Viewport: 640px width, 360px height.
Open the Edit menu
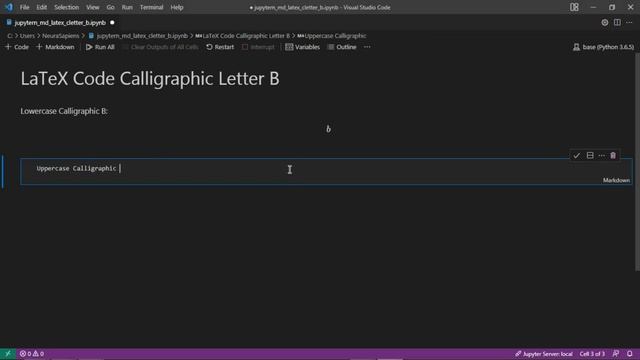pyautogui.click(x=42, y=7)
